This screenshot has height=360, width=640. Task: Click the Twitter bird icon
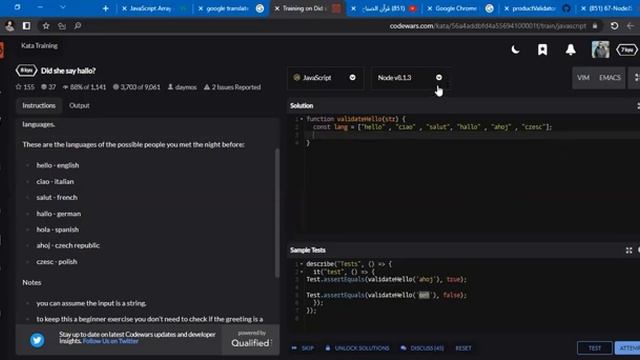[37, 340]
